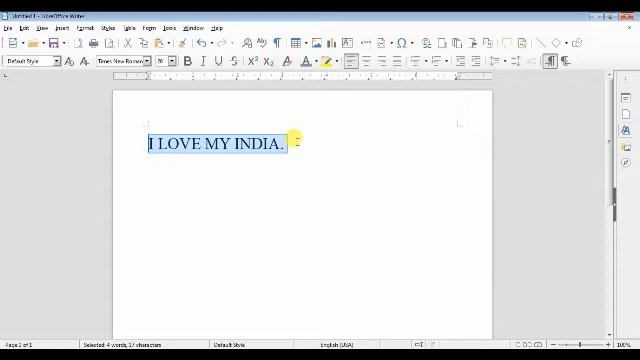640x360 pixels.
Task: Insert an image
Action: [316, 43]
